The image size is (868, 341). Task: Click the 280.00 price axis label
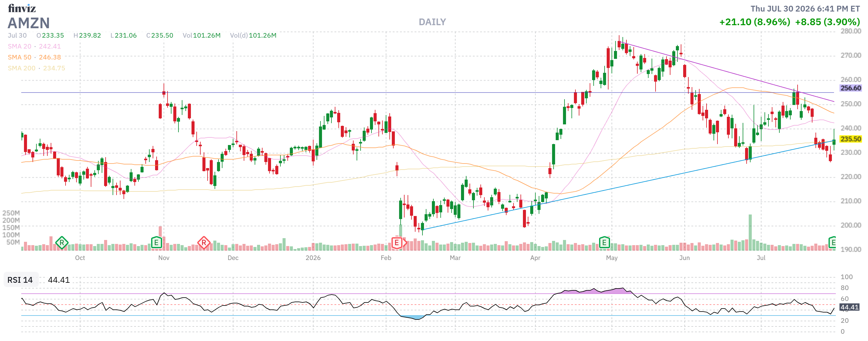850,31
